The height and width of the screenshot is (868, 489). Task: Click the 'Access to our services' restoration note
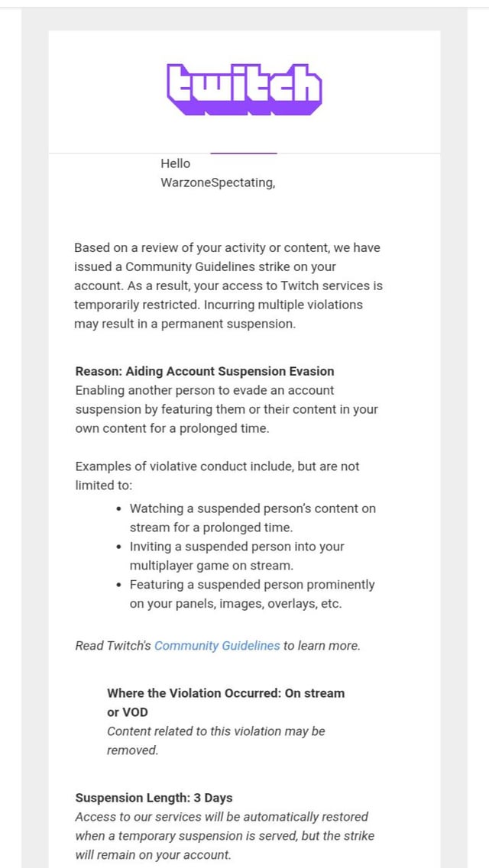pyautogui.click(x=225, y=836)
